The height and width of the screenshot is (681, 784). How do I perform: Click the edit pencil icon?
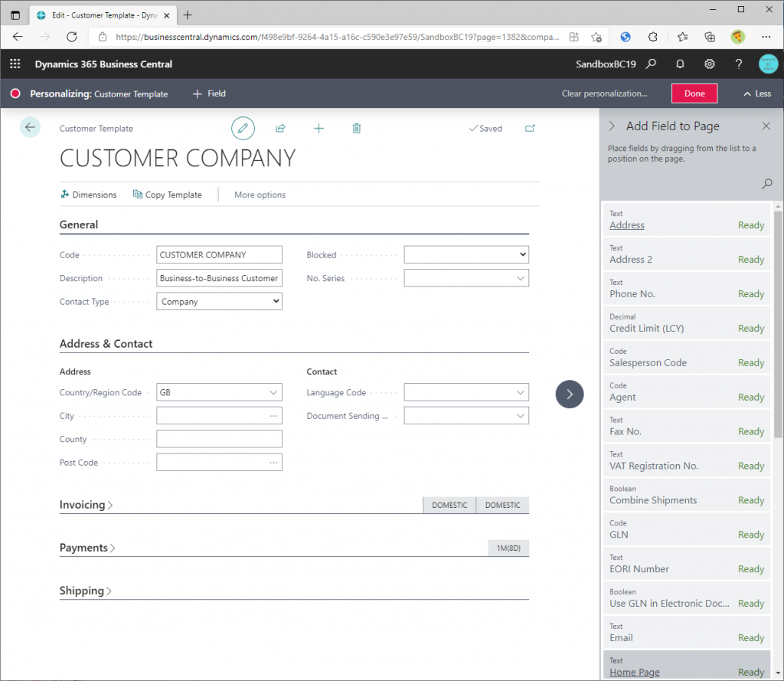tap(243, 129)
